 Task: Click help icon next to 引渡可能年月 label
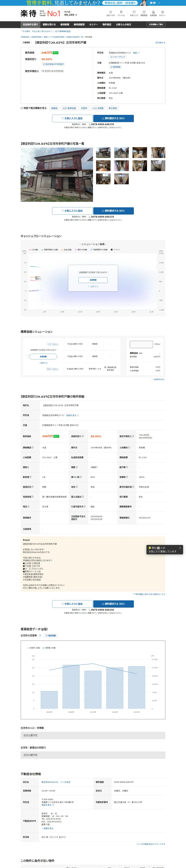[85, 506]
